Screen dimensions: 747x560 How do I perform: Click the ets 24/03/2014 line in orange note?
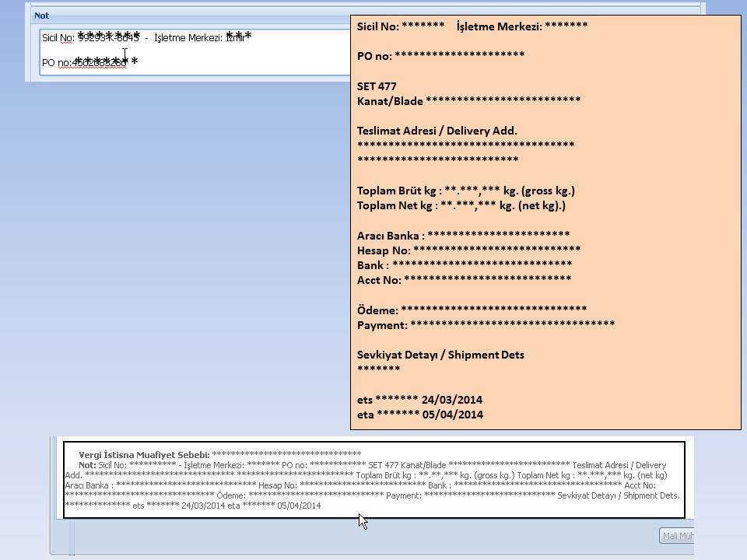tap(419, 400)
